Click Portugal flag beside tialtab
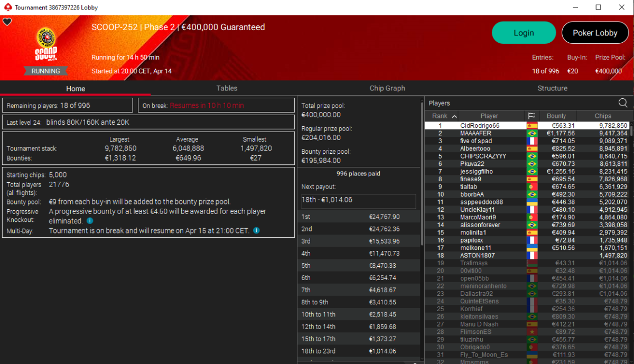The width and height of the screenshot is (634, 364). pos(532,187)
